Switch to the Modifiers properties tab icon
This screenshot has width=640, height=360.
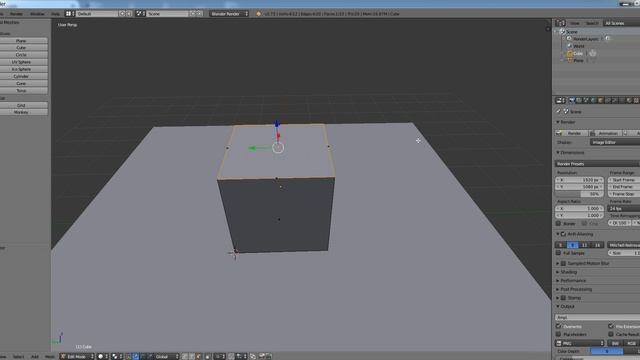[x=615, y=100]
